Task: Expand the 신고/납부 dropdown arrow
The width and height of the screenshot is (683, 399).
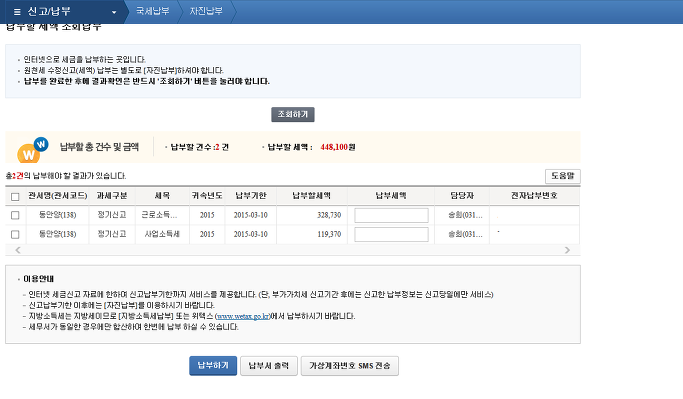Action: pos(114,12)
